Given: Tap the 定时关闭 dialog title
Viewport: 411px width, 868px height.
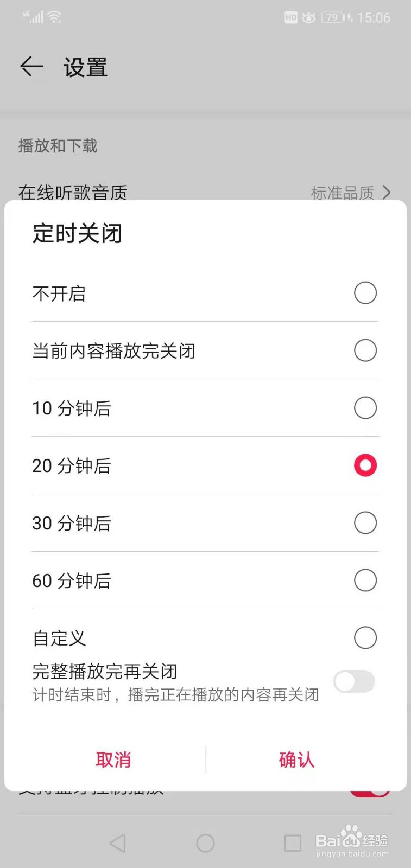Looking at the screenshot, I should tap(78, 234).
